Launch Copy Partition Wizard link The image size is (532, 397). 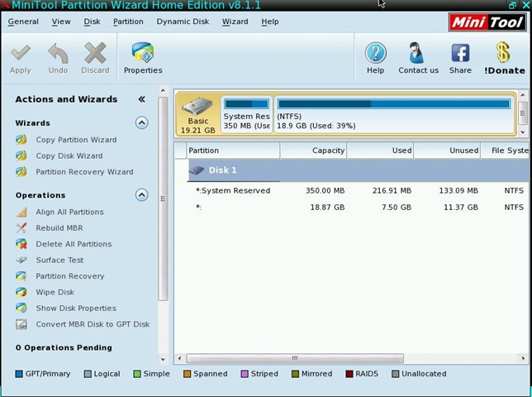76,140
